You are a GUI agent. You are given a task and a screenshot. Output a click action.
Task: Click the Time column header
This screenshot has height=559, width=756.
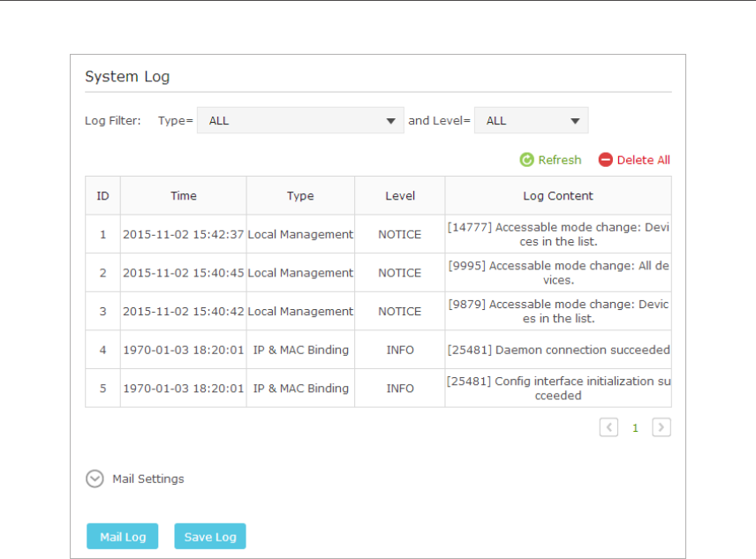point(184,196)
